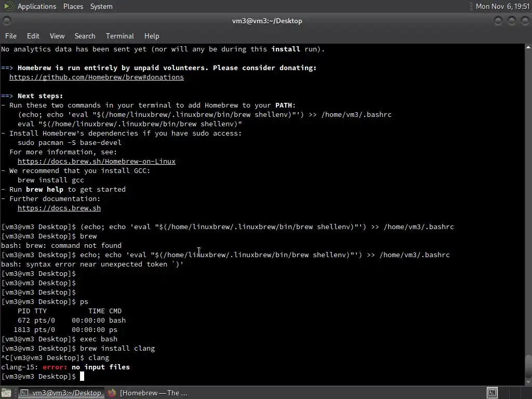Image resolution: width=532 pixels, height=399 pixels.
Task: Click the clock showing Mon Nov 6, 19:51
Action: point(502,6)
